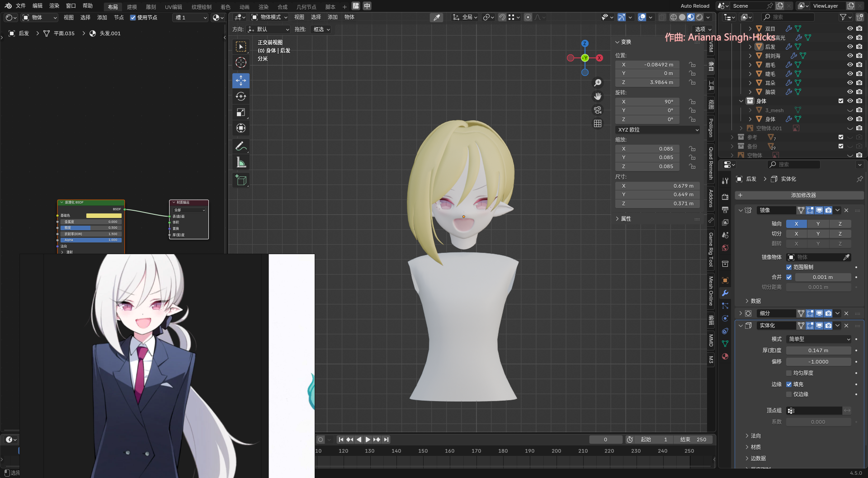Select the Scale tool in viewport toolbar
This screenshot has width=868, height=478.
coord(241,112)
